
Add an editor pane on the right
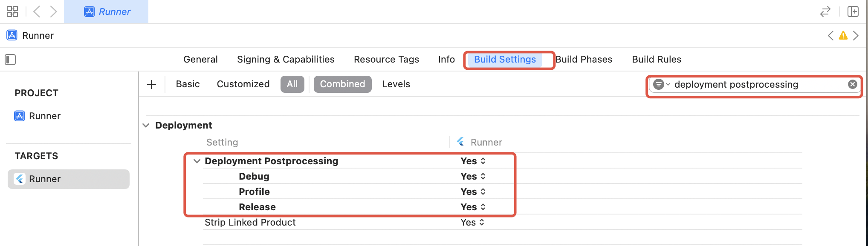853,11
